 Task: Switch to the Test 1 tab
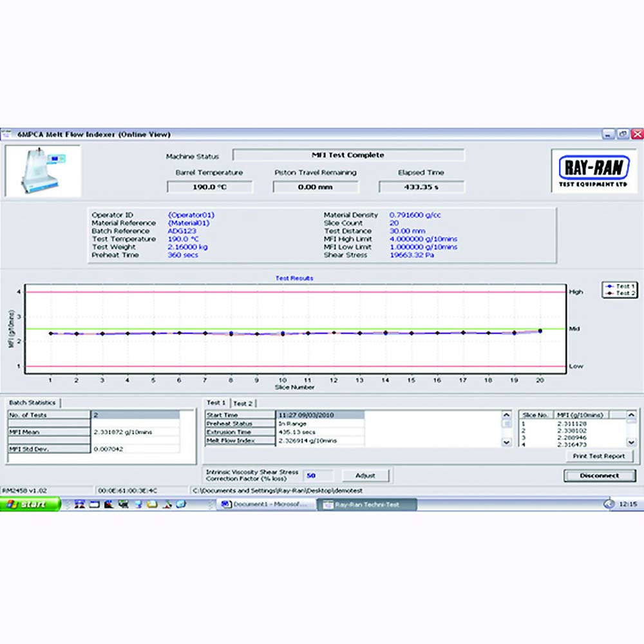point(216,403)
